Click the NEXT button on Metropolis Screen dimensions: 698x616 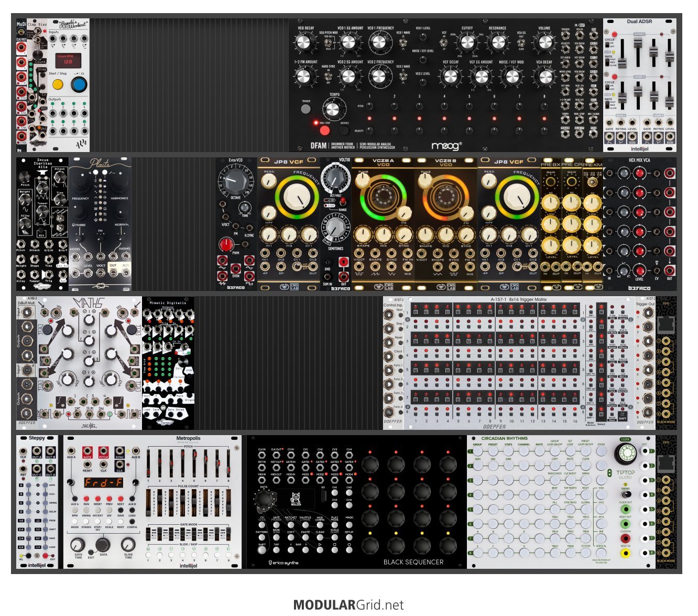121,499
